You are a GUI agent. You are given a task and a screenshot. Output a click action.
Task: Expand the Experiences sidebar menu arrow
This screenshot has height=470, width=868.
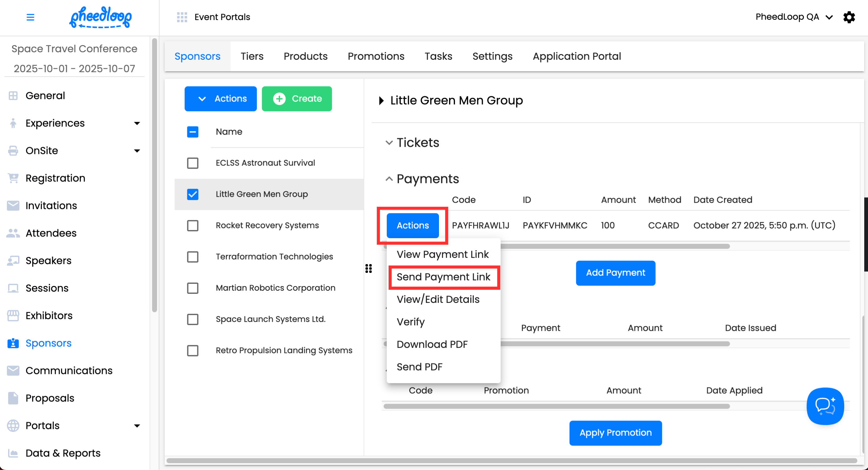137,123
